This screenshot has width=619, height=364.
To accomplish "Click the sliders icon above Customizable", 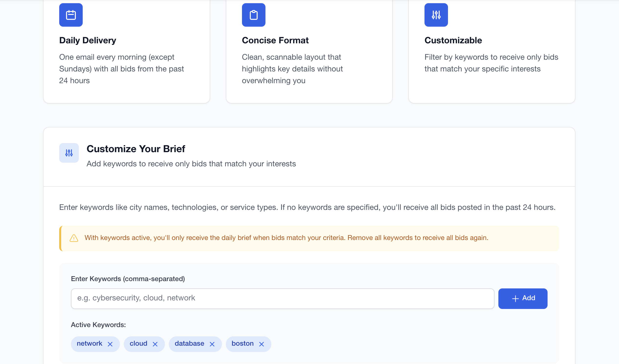I will coord(436,15).
